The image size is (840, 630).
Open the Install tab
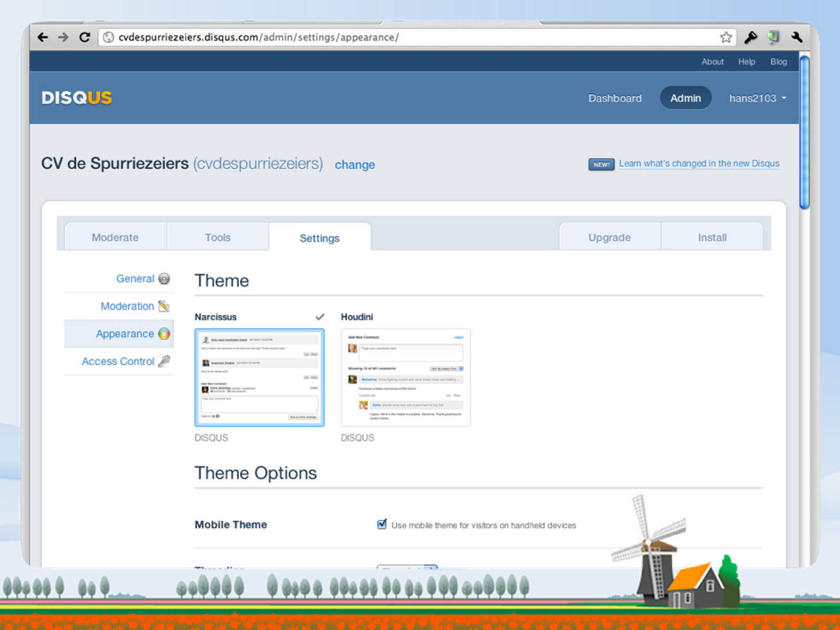[x=712, y=237]
